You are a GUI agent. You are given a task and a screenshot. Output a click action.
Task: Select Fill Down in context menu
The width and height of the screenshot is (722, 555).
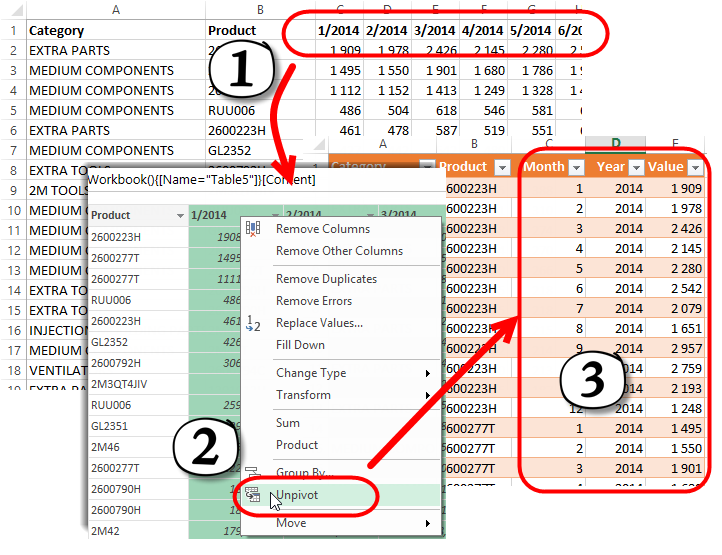tap(300, 345)
